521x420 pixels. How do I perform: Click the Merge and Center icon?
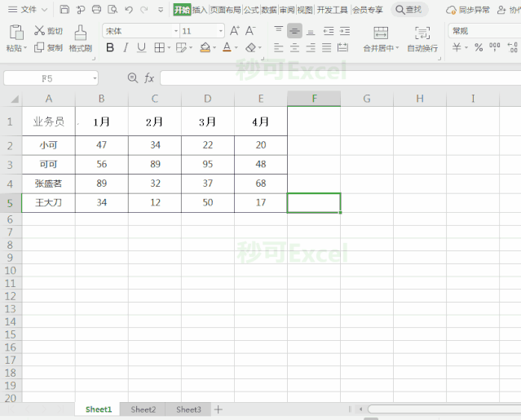coord(381,33)
